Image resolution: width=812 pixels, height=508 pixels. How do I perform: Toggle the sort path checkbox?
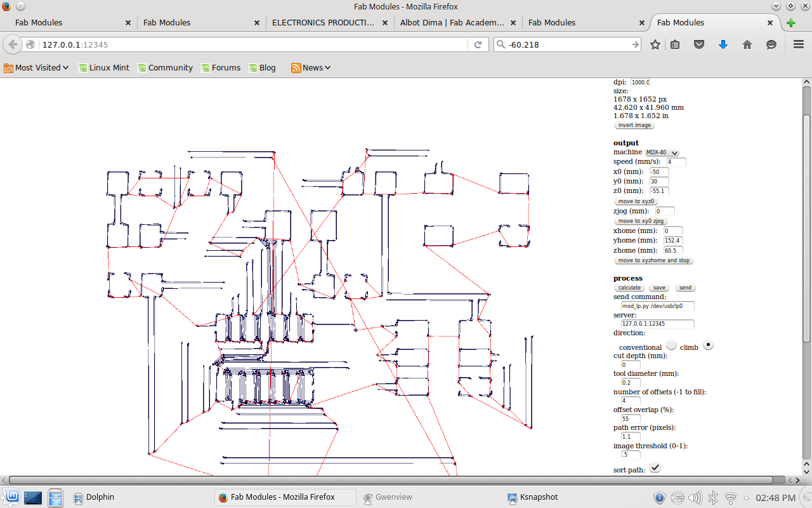click(655, 468)
